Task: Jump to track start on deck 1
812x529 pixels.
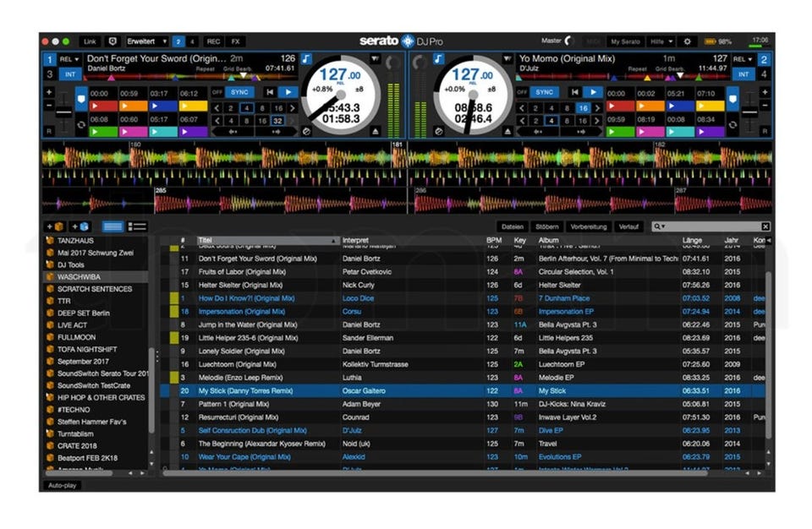Action: [x=270, y=92]
